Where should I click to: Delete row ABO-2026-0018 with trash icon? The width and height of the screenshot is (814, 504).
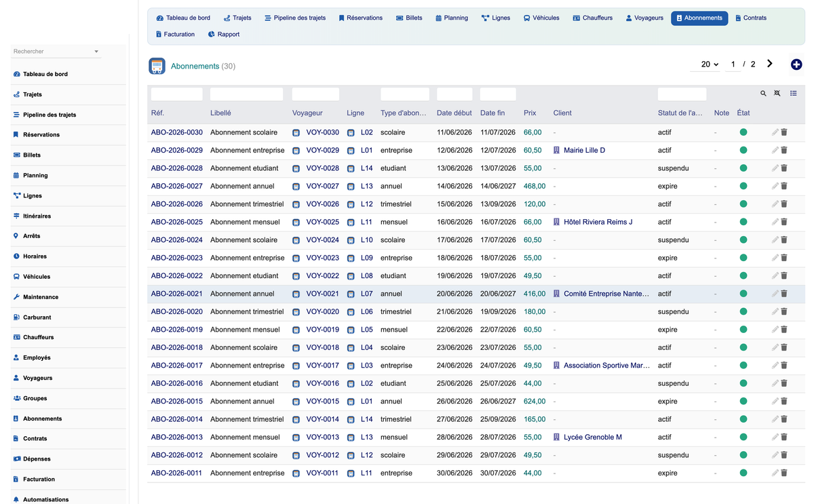click(784, 347)
